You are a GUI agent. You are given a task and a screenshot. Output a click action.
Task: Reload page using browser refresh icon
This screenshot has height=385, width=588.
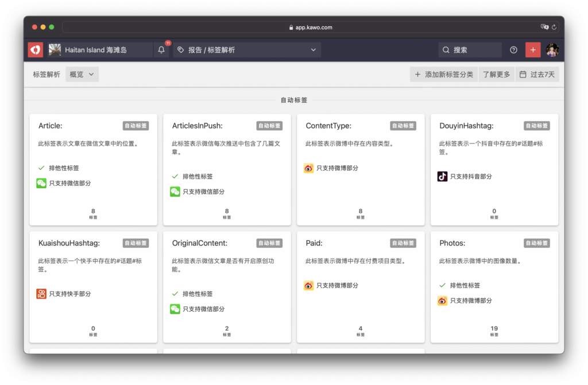pos(554,27)
